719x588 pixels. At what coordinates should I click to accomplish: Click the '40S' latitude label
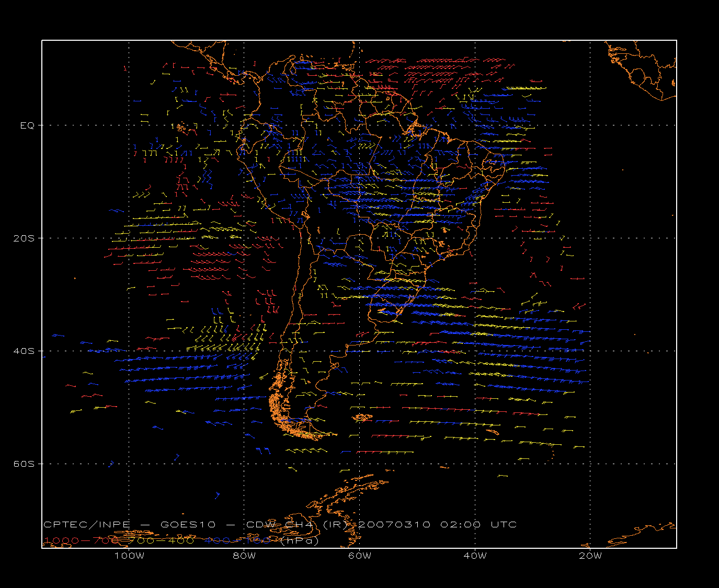[24, 351]
